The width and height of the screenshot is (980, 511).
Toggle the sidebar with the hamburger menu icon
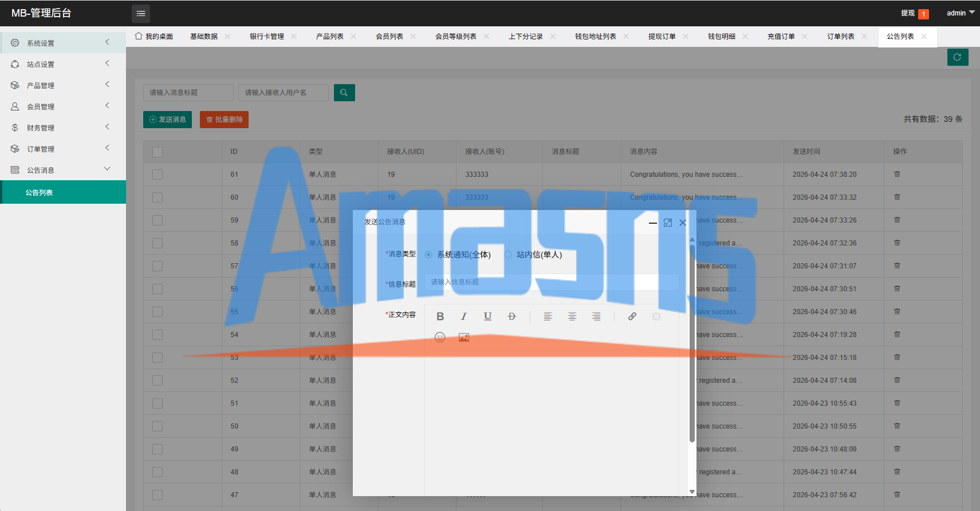pos(141,13)
